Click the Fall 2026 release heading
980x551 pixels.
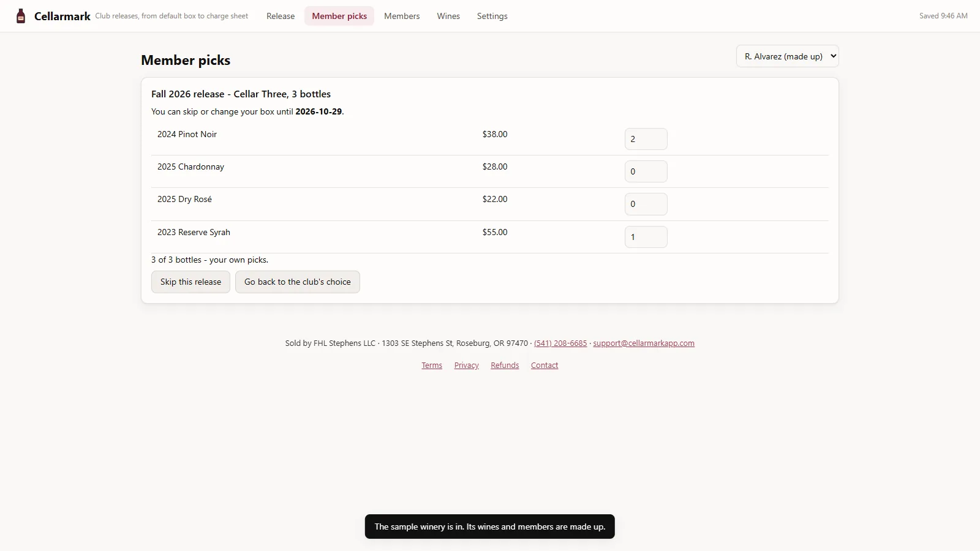pos(241,94)
